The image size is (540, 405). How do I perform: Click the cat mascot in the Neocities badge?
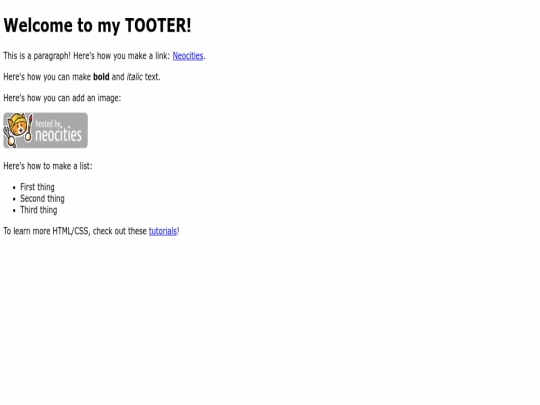point(17,129)
